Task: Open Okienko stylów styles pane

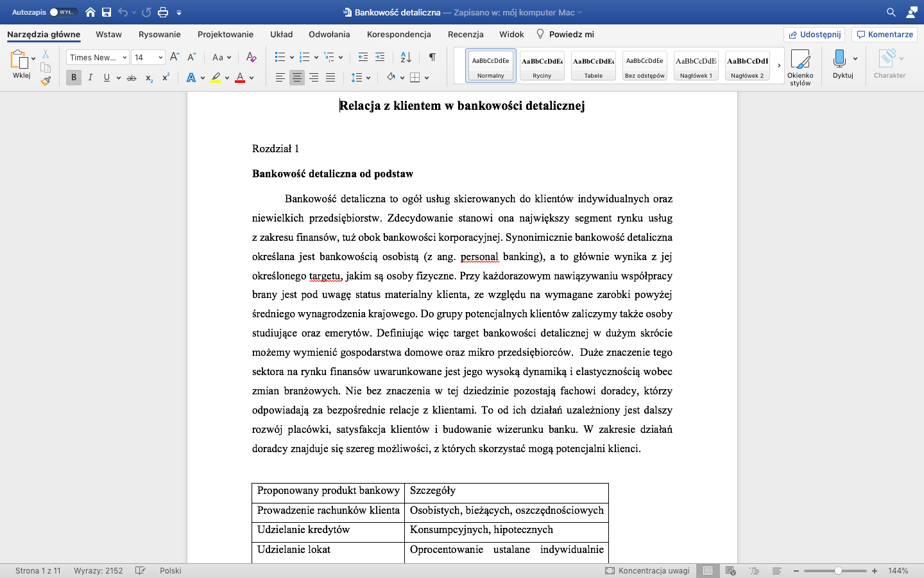Action: (800, 67)
